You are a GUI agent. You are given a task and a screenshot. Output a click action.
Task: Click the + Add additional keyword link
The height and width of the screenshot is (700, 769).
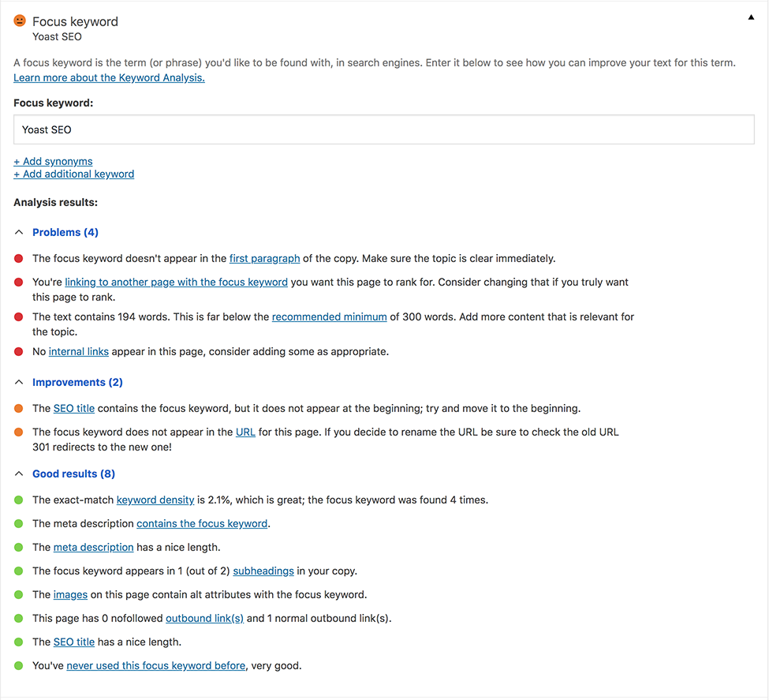pos(73,174)
